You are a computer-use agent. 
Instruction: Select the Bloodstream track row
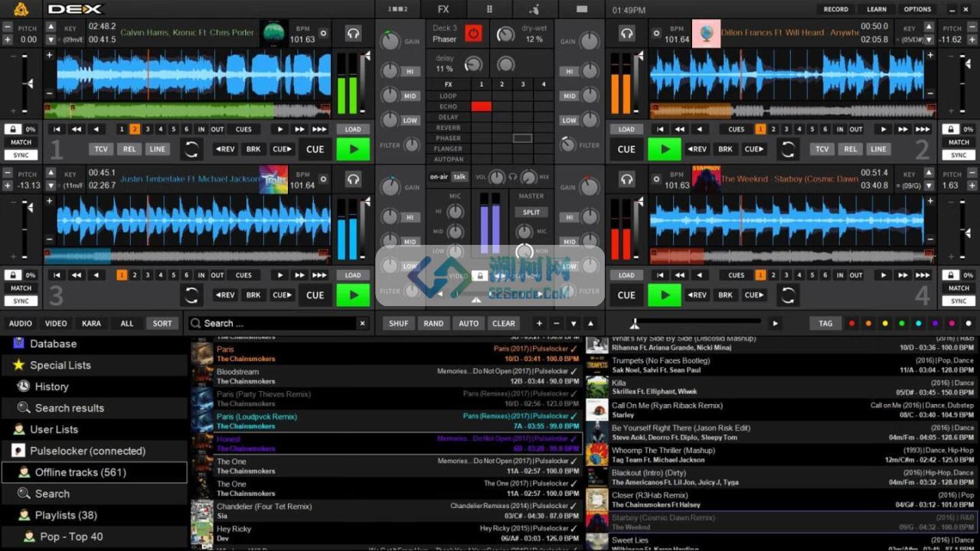coord(387,376)
